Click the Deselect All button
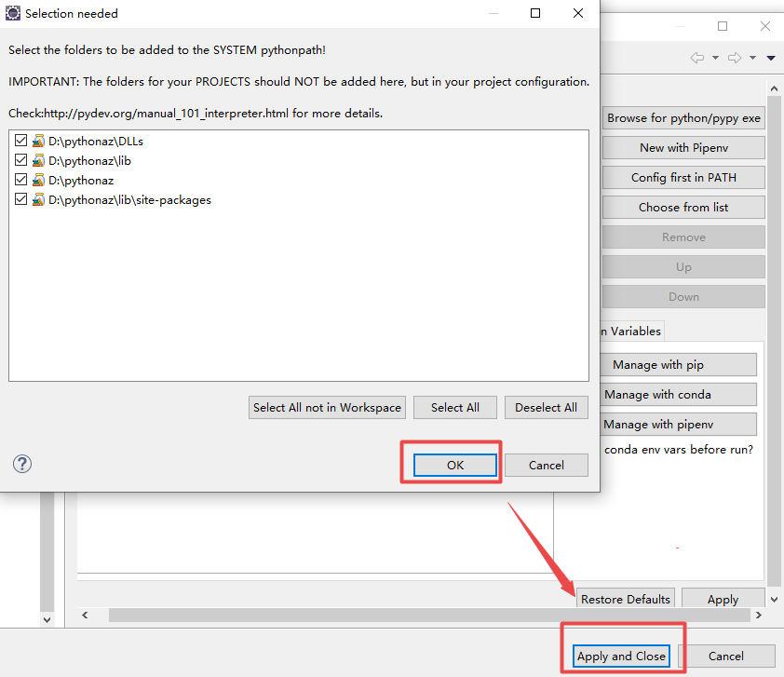Viewport: 784px width, 677px height. (546, 408)
